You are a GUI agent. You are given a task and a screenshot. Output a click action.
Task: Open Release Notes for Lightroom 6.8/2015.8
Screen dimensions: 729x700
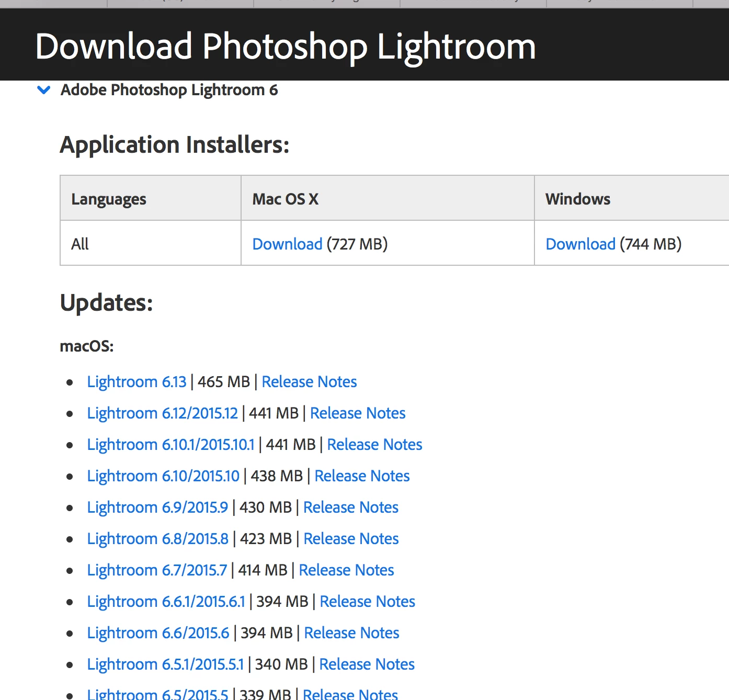coord(351,539)
